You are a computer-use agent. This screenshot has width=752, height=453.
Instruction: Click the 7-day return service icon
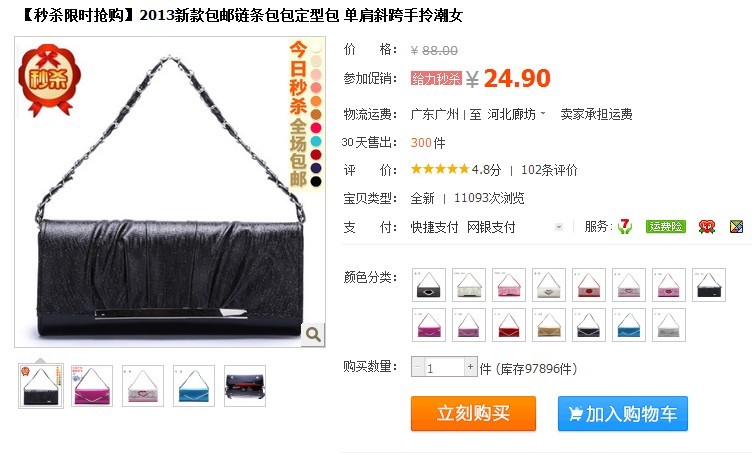pos(624,226)
